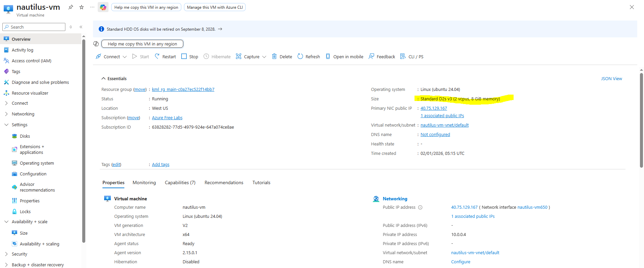Open Diagnose and solve problems
644x268 pixels.
click(x=41, y=82)
